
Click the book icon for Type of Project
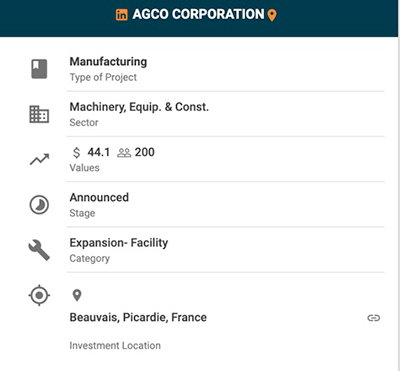click(x=39, y=69)
